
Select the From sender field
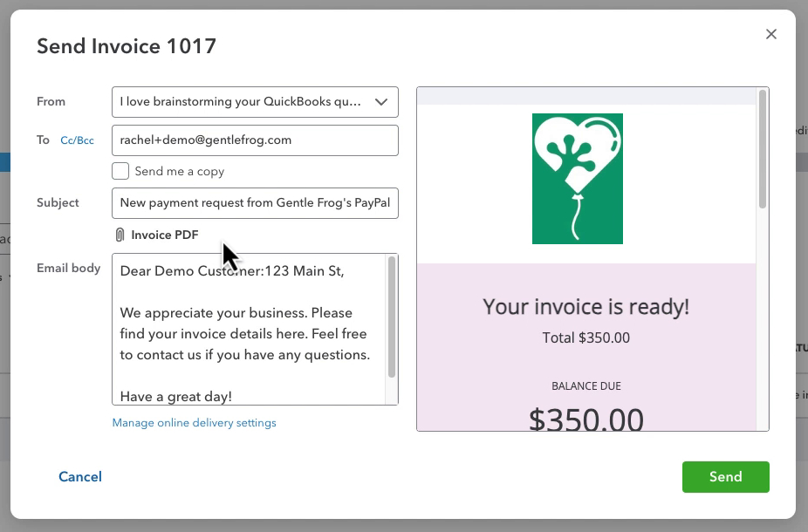coord(255,102)
